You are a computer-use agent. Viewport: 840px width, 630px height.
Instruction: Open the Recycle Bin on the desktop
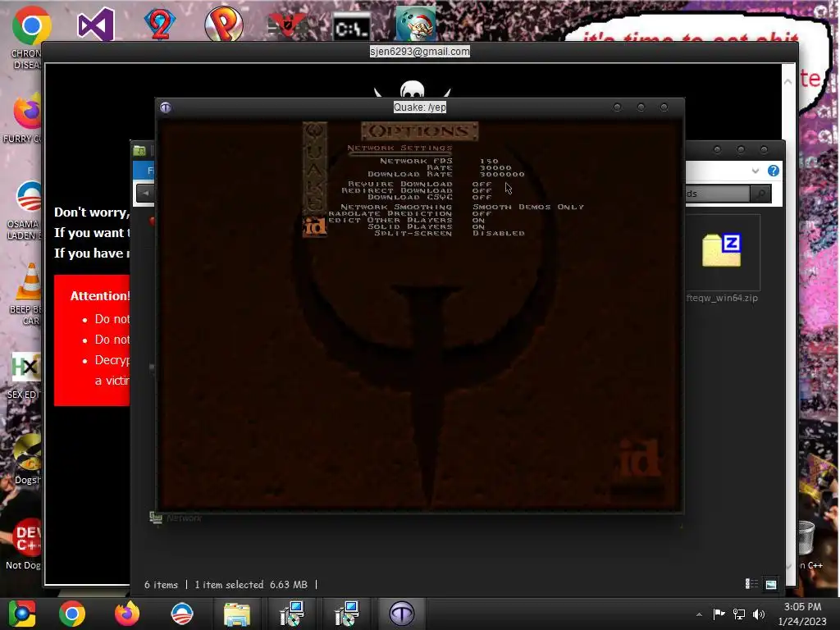[x=806, y=537]
